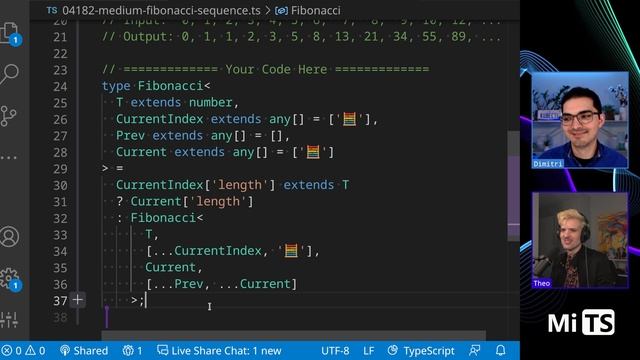Change LF end-of-line sequence
640x360 pixels.
tap(369, 351)
